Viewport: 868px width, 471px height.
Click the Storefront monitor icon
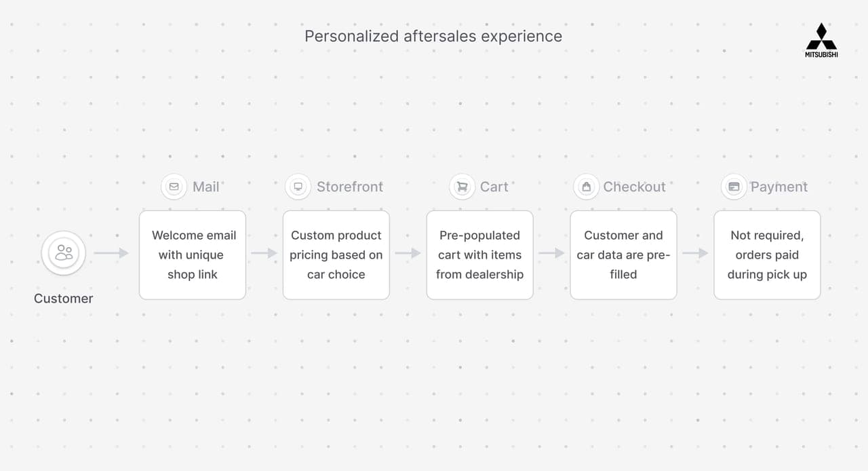pyautogui.click(x=298, y=187)
